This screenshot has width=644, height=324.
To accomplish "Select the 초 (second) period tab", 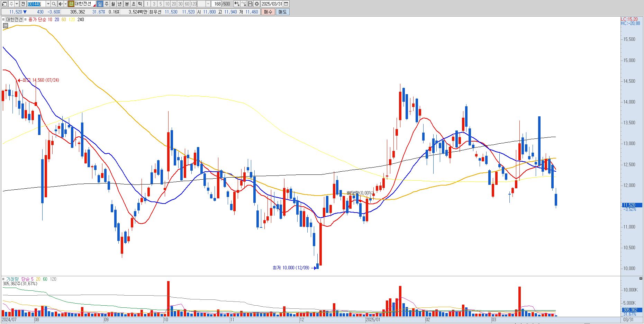I will pyautogui.click(x=133, y=4).
